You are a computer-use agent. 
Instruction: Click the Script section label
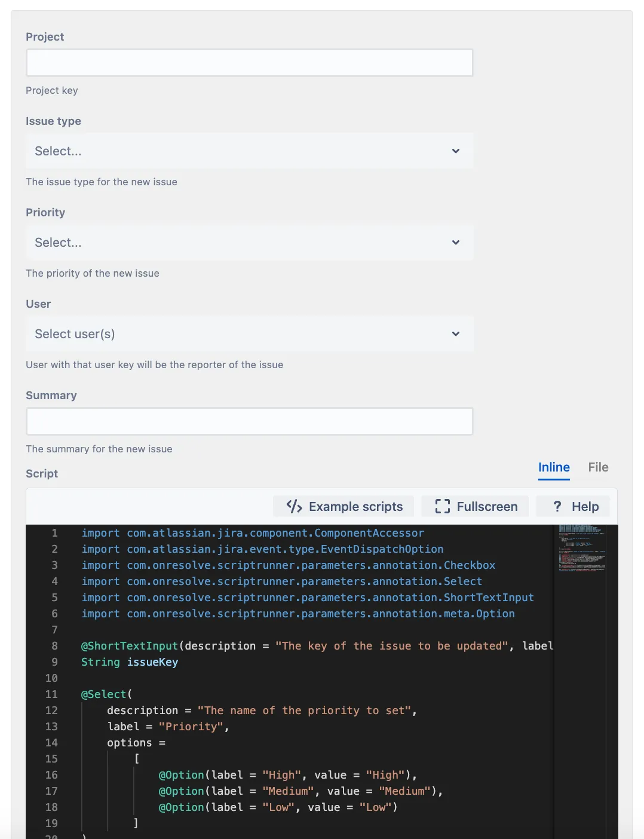(42, 474)
